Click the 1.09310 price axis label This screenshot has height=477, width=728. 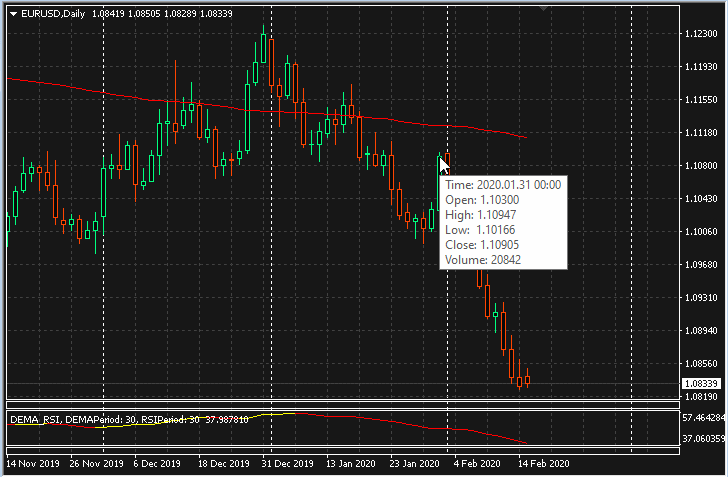tap(701, 298)
